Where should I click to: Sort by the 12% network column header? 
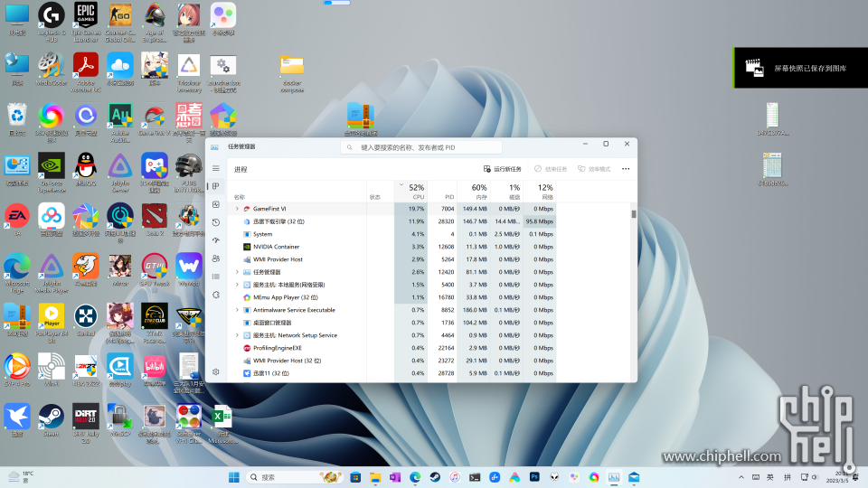pyautogui.click(x=540, y=192)
